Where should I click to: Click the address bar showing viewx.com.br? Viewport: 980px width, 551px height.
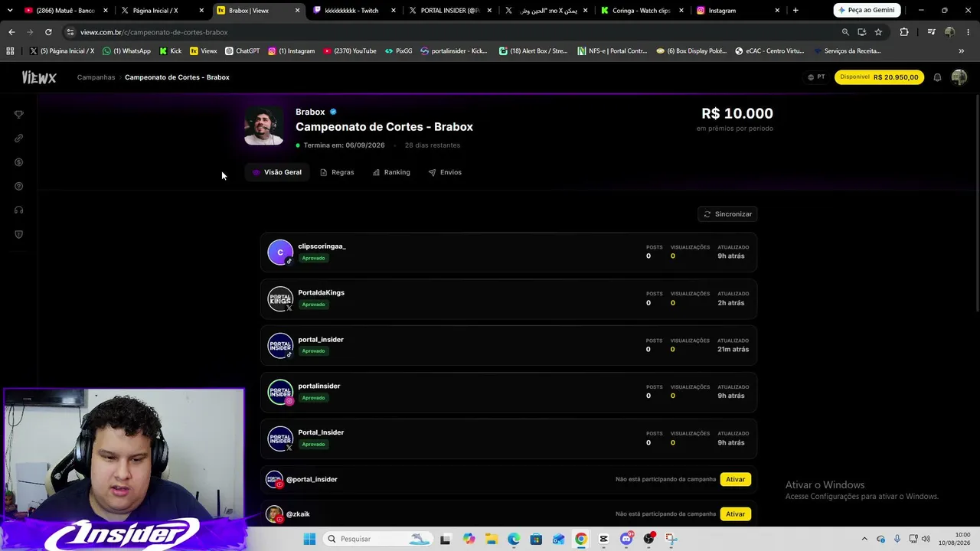click(452, 32)
